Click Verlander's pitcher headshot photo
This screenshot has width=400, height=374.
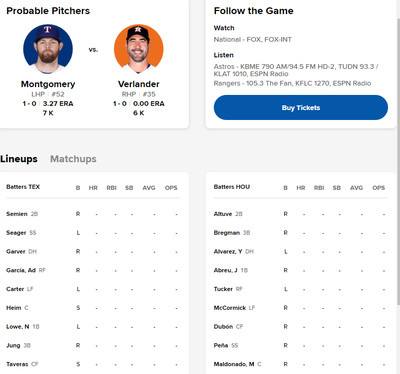tap(139, 49)
